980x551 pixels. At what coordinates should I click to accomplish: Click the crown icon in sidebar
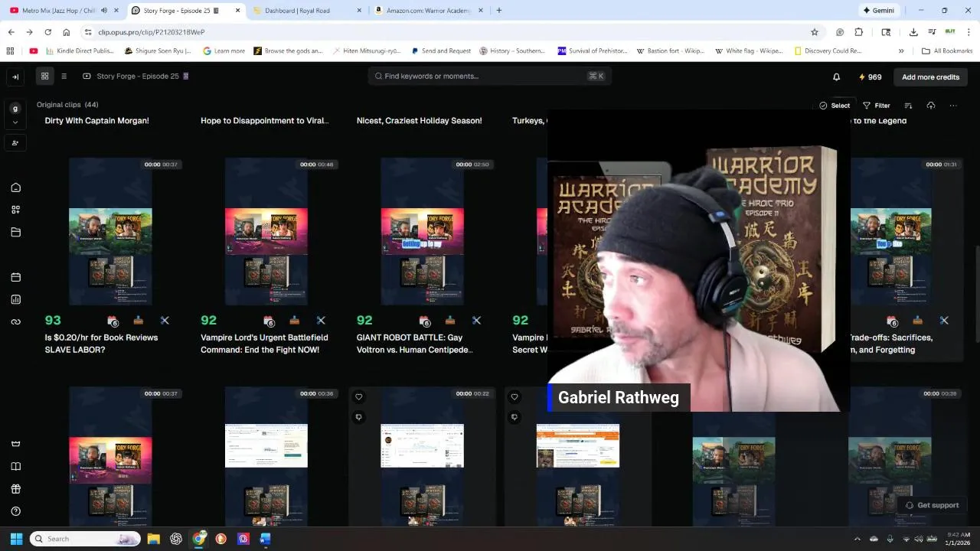[15, 444]
